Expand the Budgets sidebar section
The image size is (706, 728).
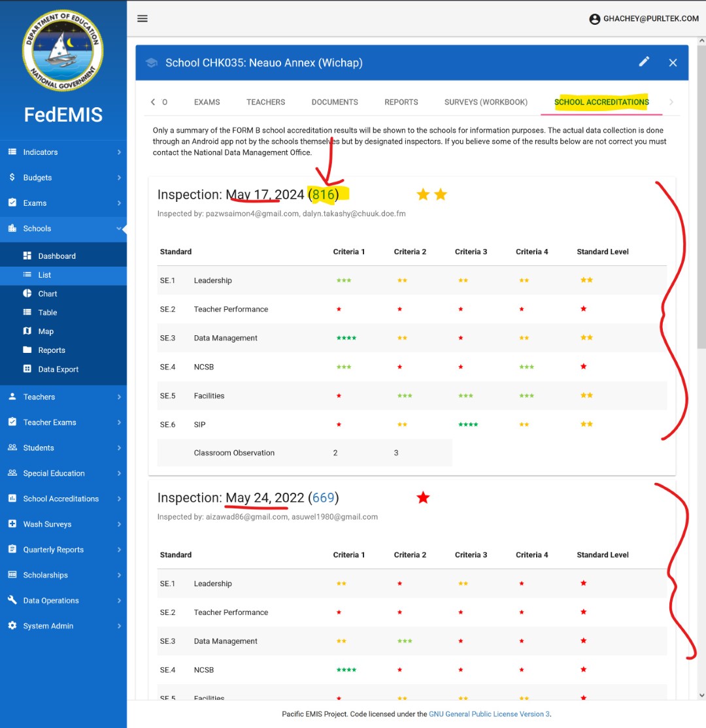click(x=63, y=178)
